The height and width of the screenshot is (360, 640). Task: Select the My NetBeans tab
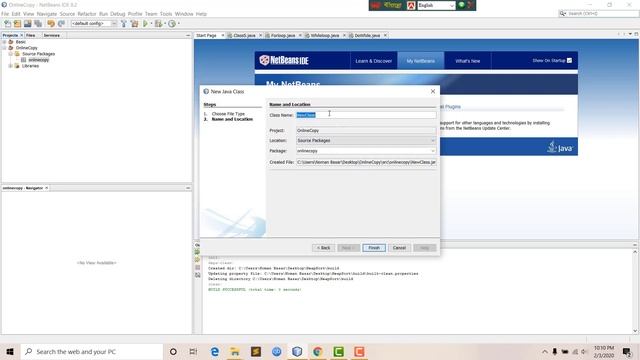click(x=420, y=61)
